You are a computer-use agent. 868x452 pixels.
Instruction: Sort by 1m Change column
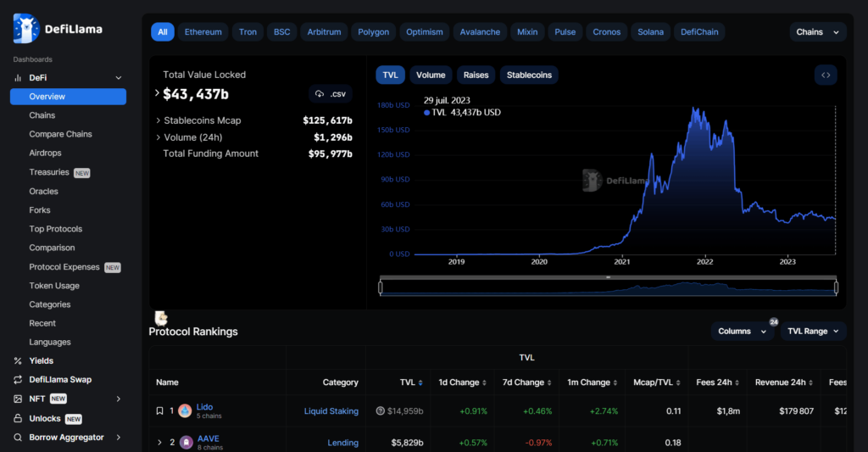[615, 382]
